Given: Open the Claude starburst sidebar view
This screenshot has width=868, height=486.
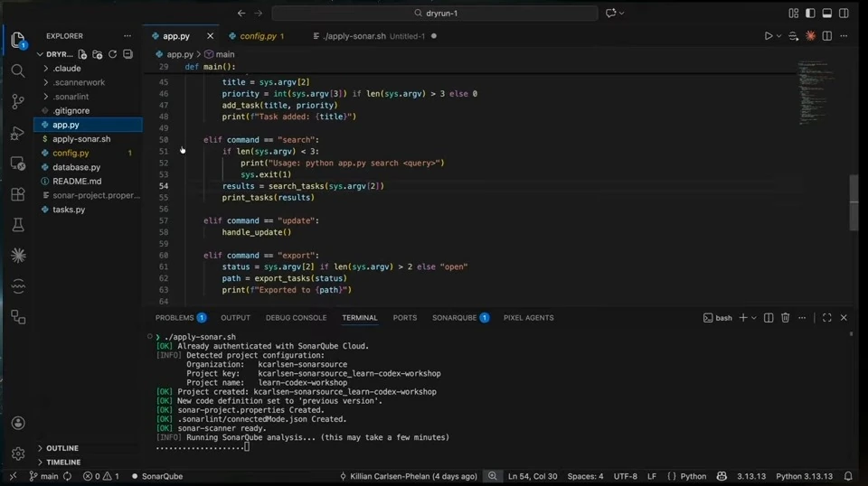Looking at the screenshot, I should [x=18, y=255].
